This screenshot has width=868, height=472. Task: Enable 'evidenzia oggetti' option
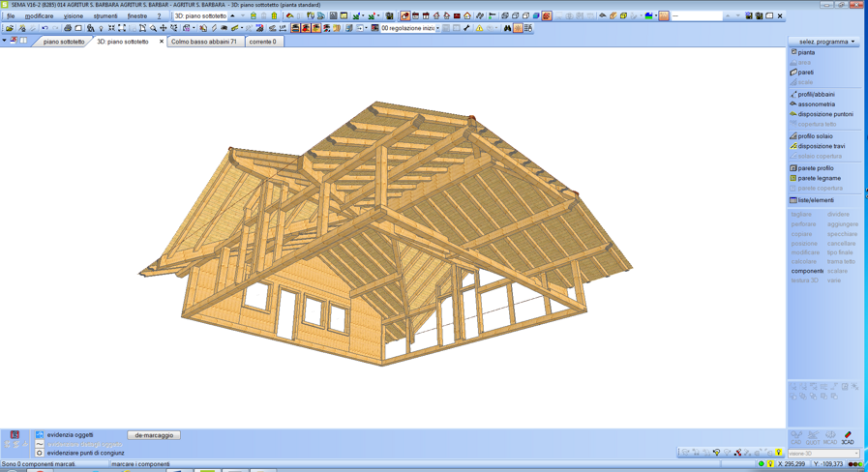(x=40, y=435)
